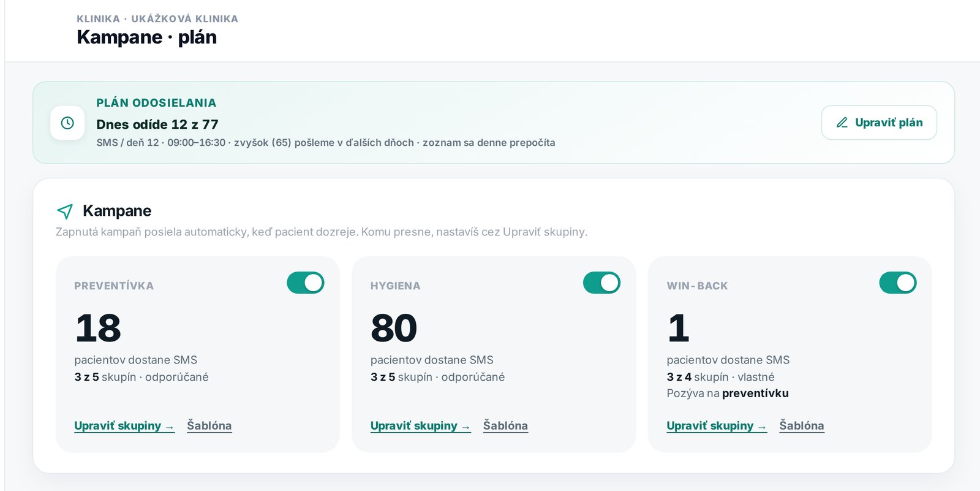Turn off the Win-back campaign toggle
This screenshot has width=980, height=491.
(x=898, y=283)
